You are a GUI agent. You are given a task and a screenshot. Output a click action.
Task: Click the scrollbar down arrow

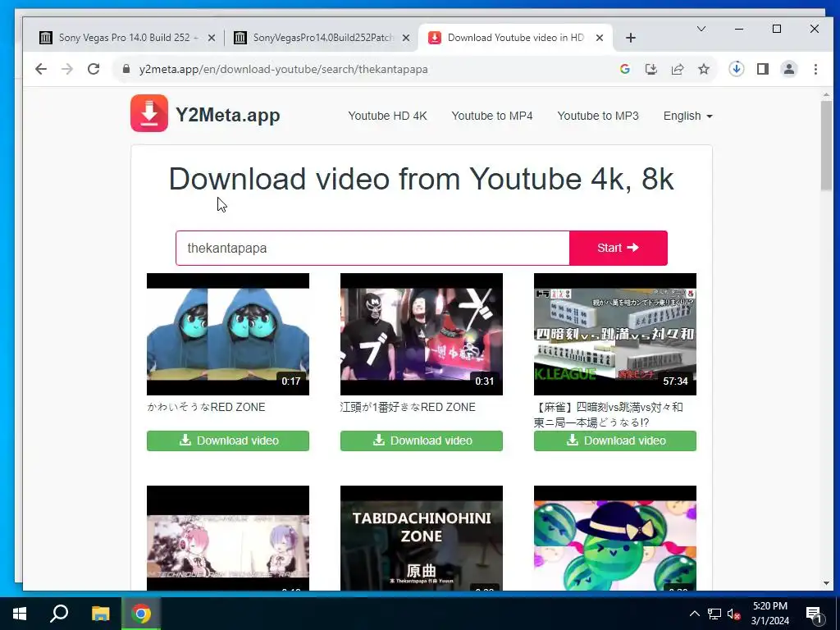826,583
